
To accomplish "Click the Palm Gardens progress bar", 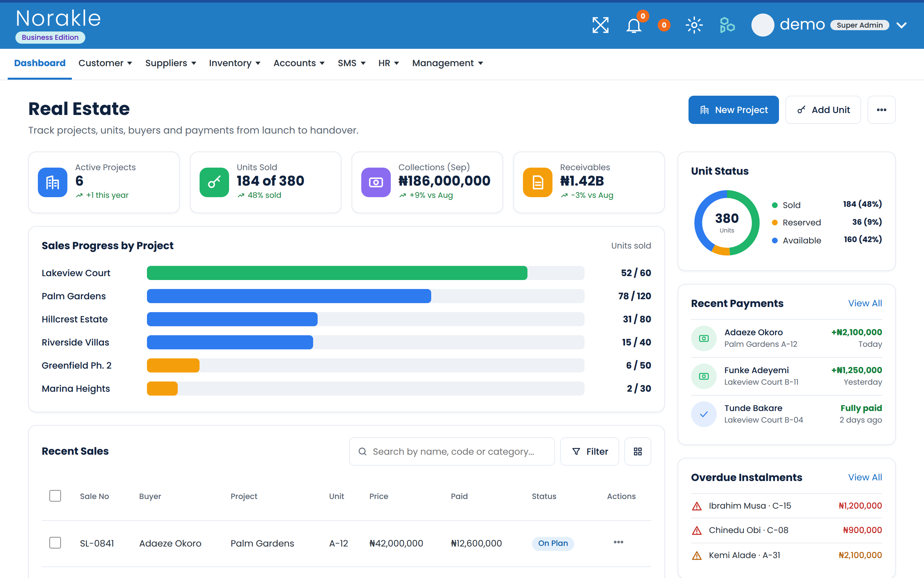I will [x=365, y=296].
